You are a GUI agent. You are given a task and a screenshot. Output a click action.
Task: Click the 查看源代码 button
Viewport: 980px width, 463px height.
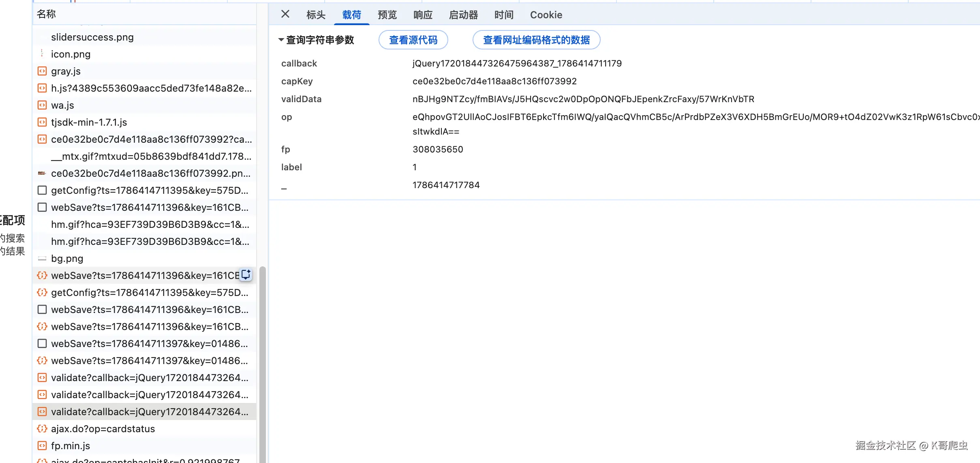(413, 40)
